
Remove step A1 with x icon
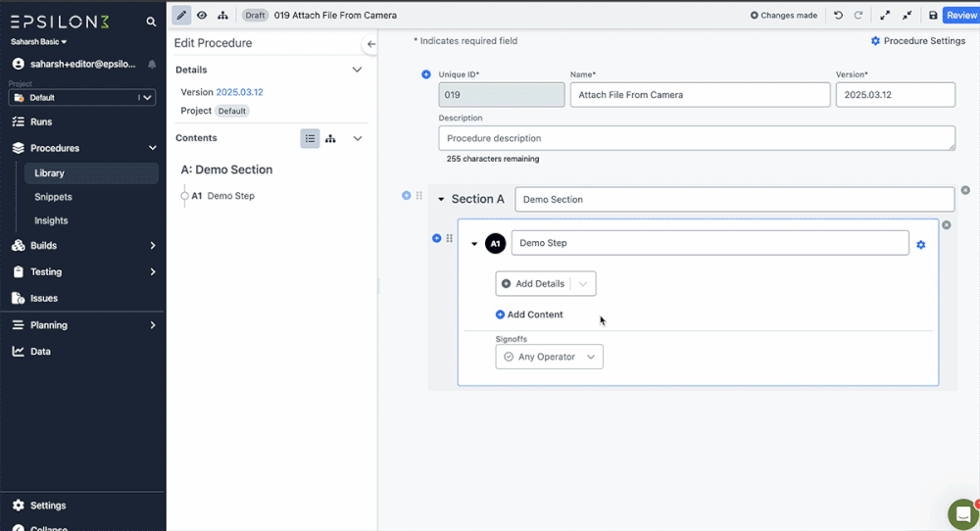click(x=947, y=225)
